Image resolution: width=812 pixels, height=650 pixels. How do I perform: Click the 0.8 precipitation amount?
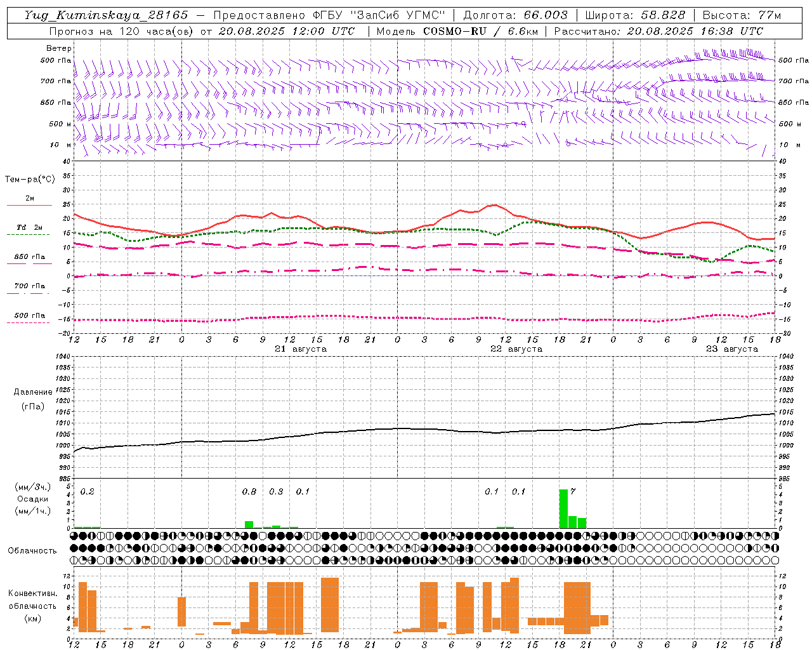[249, 492]
